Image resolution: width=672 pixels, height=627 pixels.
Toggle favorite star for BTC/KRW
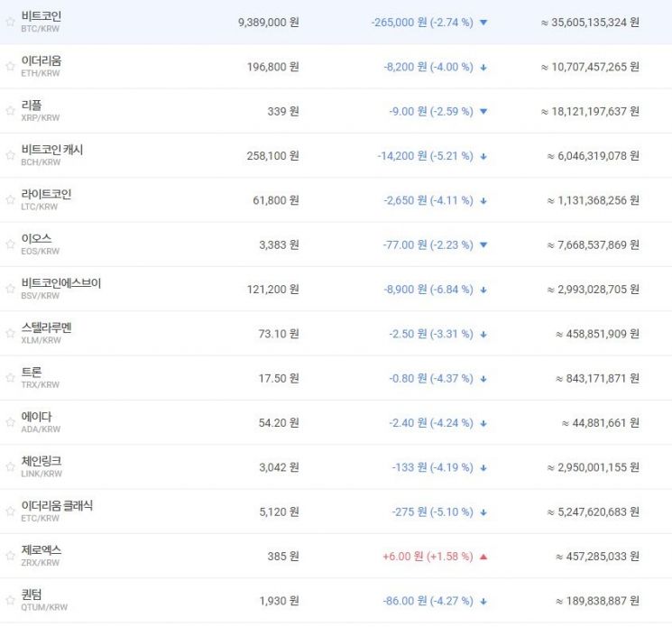point(10,22)
